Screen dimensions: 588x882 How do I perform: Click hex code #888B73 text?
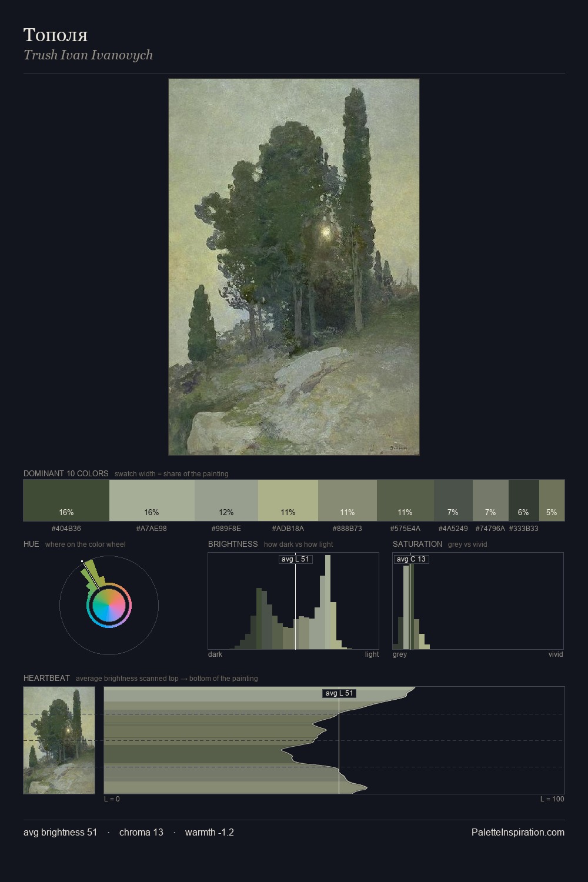348,529
